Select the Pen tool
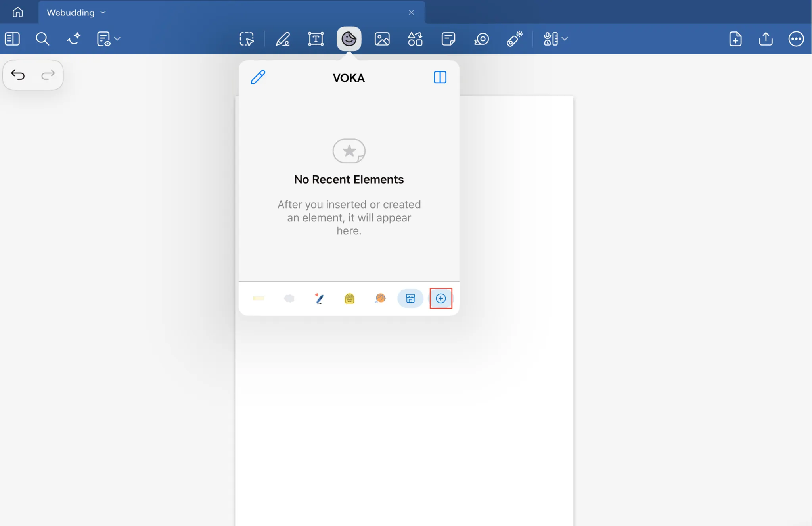This screenshot has width=812, height=526. tap(283, 39)
